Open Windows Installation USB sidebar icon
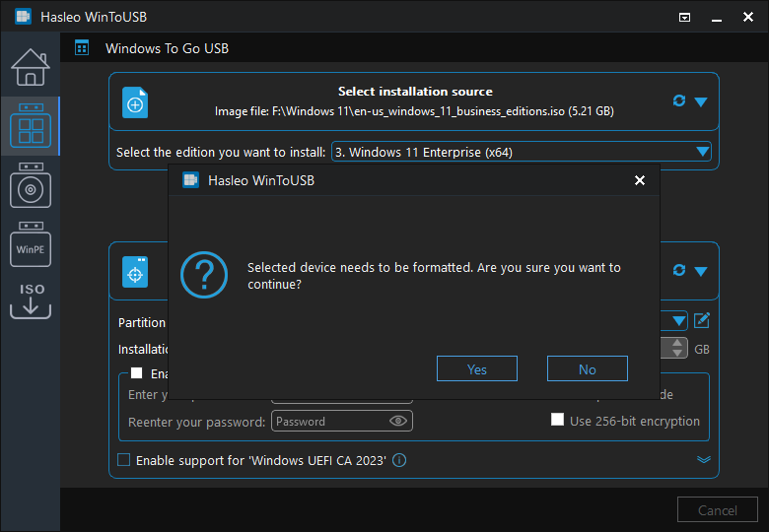The image size is (769, 532). (x=31, y=185)
